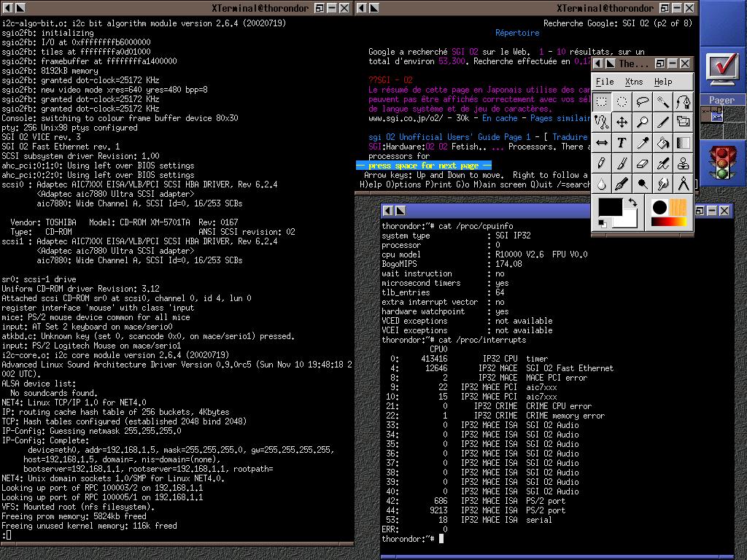Open the File menu in toolbox
Screen dimensions: 747x560
point(605,82)
